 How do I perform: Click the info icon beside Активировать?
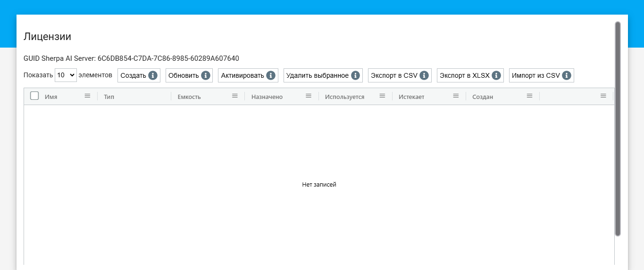click(270, 75)
